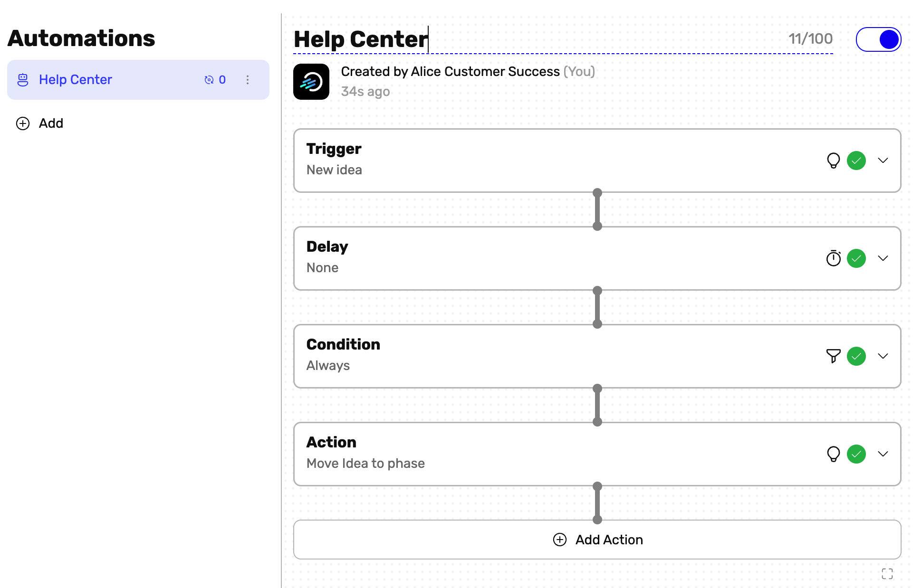The image size is (922, 588).
Task: Expand the Trigger card chevron
Action: tap(883, 161)
